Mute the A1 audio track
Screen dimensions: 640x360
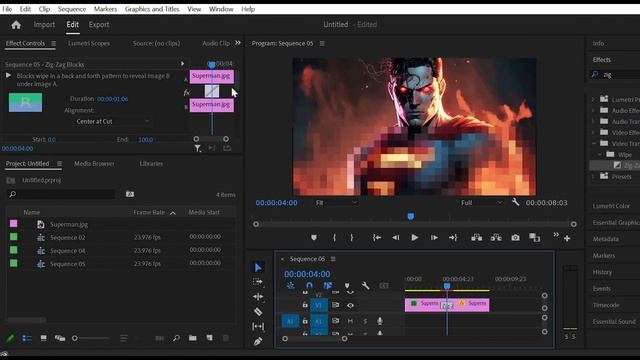[350, 321]
